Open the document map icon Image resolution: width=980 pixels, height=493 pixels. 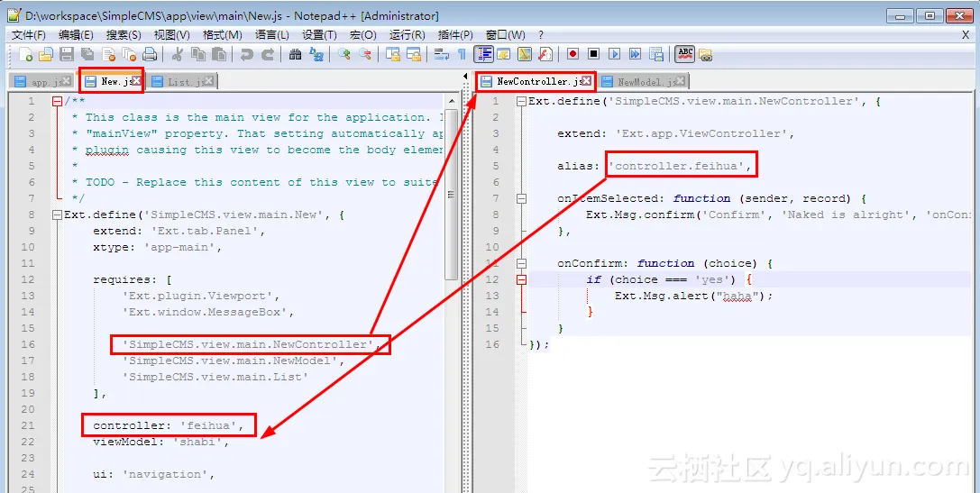(x=525, y=55)
